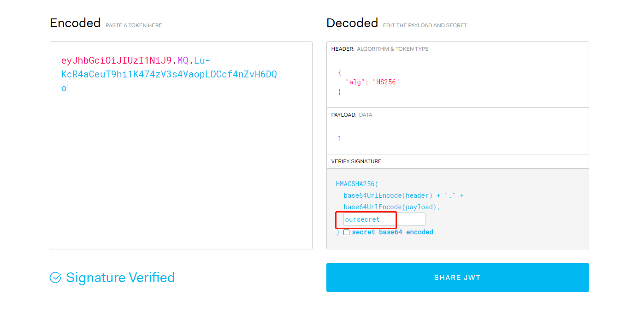Click the HMACSHA256( function text

(x=357, y=184)
